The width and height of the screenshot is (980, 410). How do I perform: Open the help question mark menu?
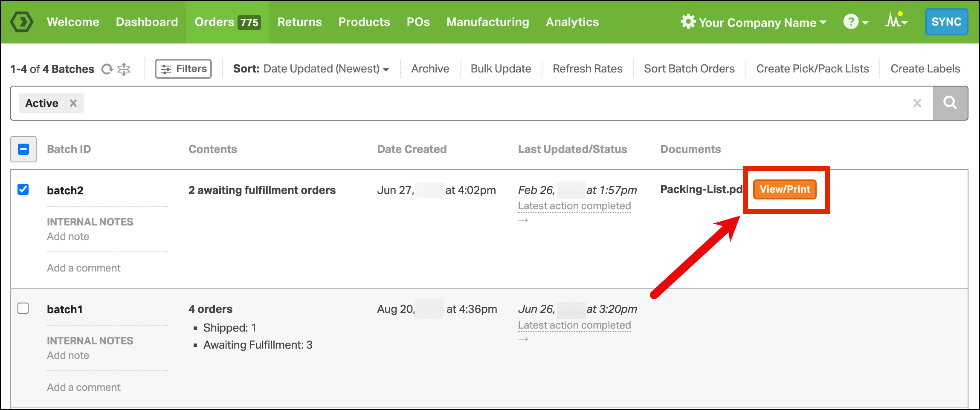856,22
